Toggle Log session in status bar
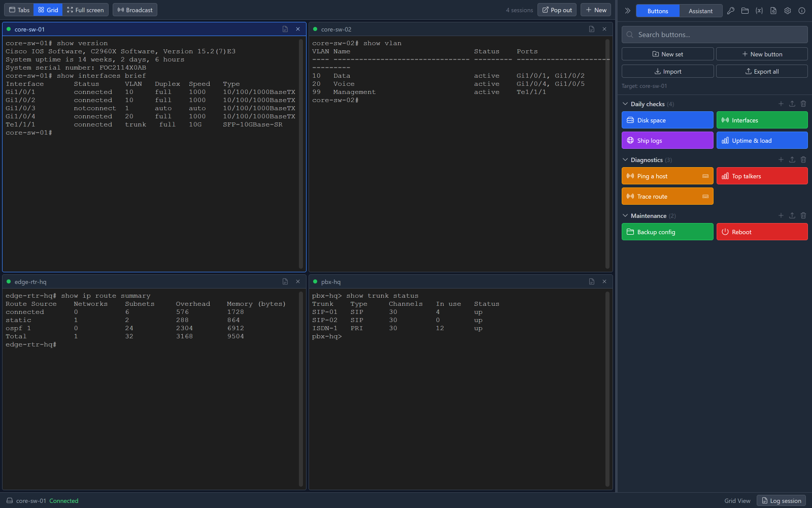Viewport: 812px width, 508px height. point(782,500)
